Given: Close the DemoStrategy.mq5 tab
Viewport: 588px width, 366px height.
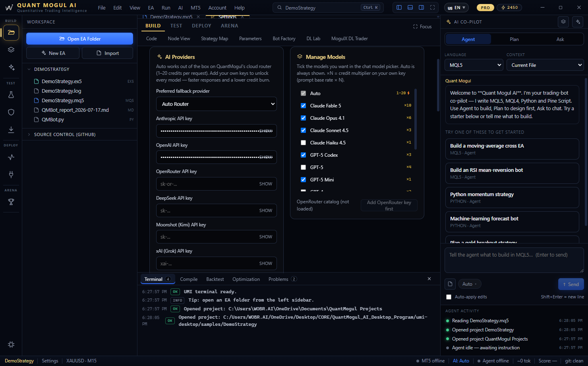Looking at the screenshot, I should (x=198, y=17).
